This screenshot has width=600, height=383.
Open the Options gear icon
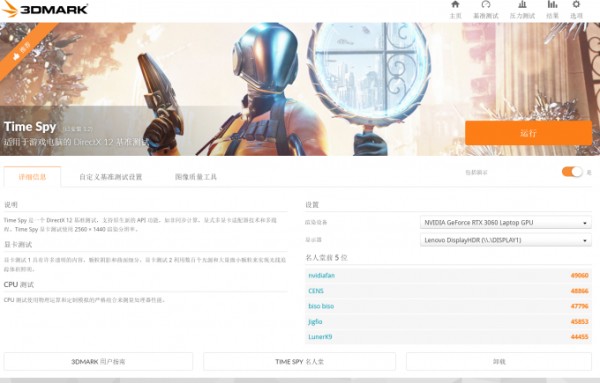pyautogui.click(x=576, y=10)
